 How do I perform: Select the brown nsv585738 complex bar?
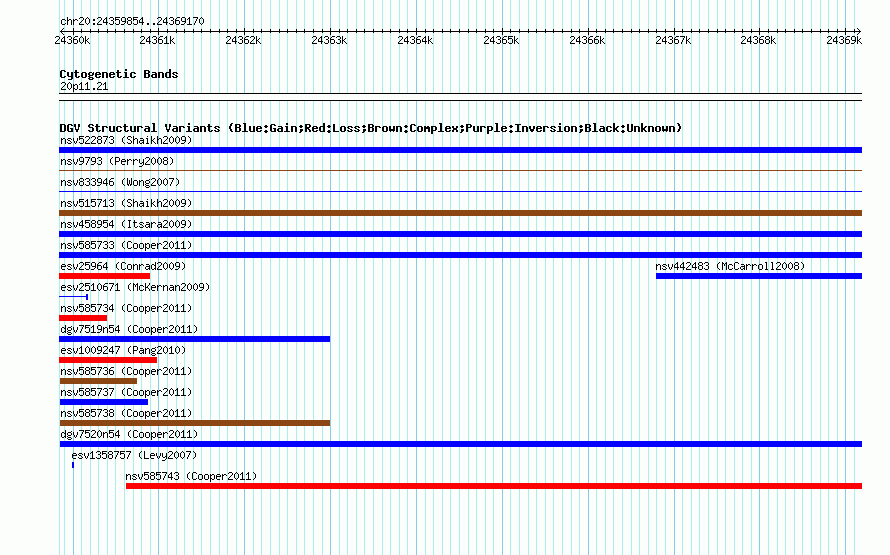pos(195,423)
